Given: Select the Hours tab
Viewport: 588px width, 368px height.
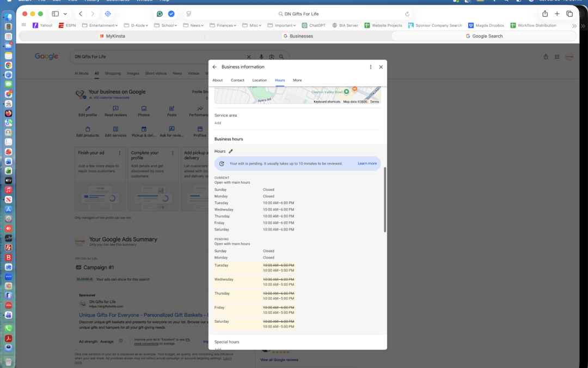Looking at the screenshot, I should 280,80.
